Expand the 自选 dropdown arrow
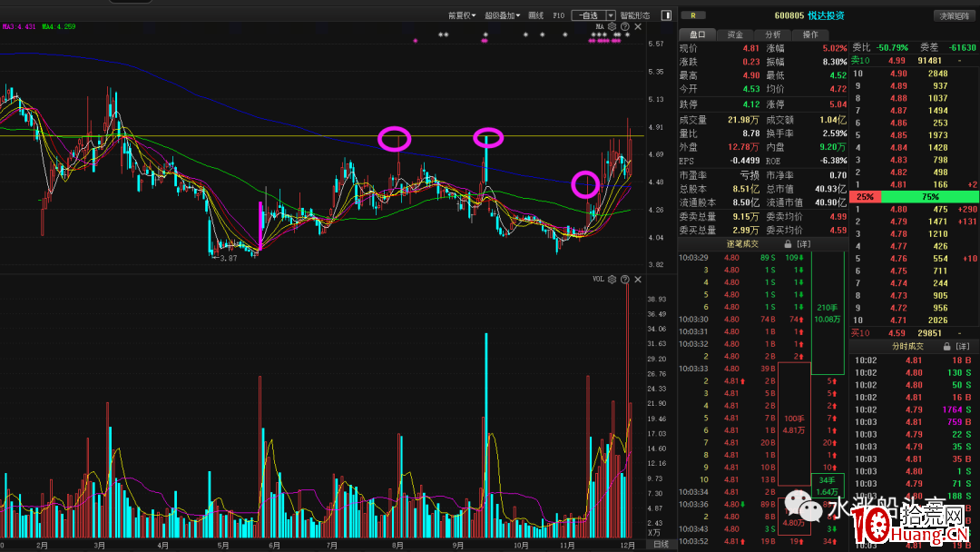Screen dimensions: 980x552 611,15
